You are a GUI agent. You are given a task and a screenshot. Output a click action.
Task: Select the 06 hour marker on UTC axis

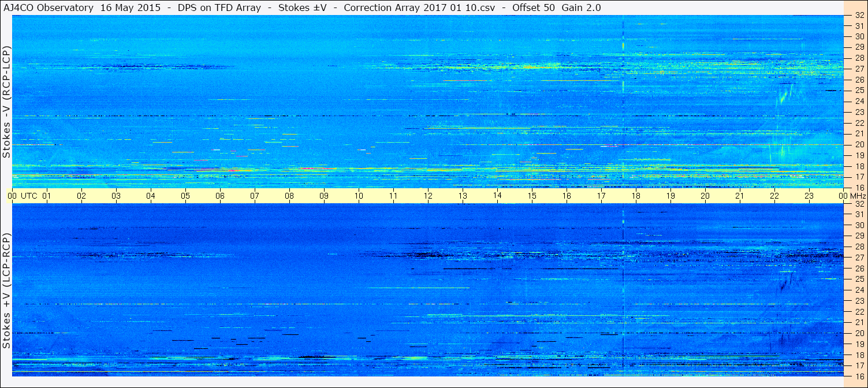(220, 196)
